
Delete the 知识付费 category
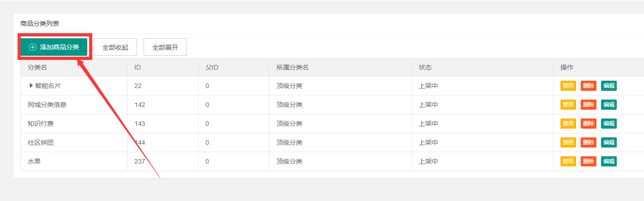pyautogui.click(x=588, y=124)
